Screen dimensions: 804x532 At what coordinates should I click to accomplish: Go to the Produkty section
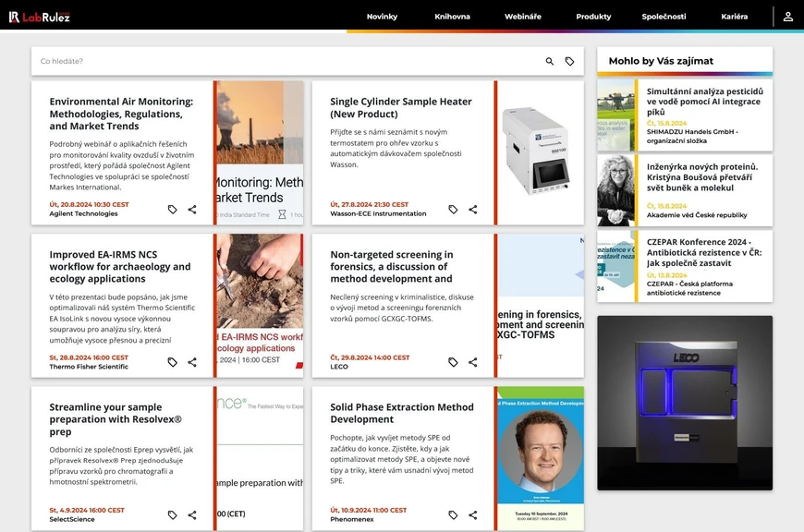[593, 17]
